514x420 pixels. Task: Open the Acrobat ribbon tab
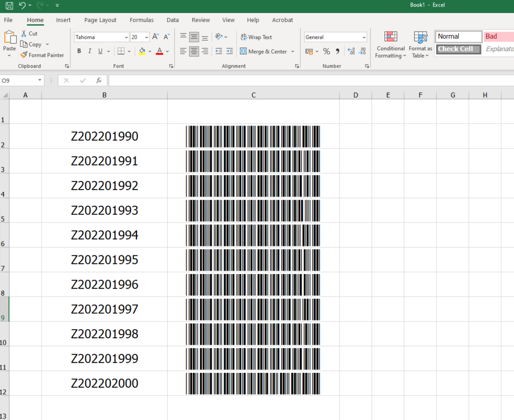click(282, 20)
